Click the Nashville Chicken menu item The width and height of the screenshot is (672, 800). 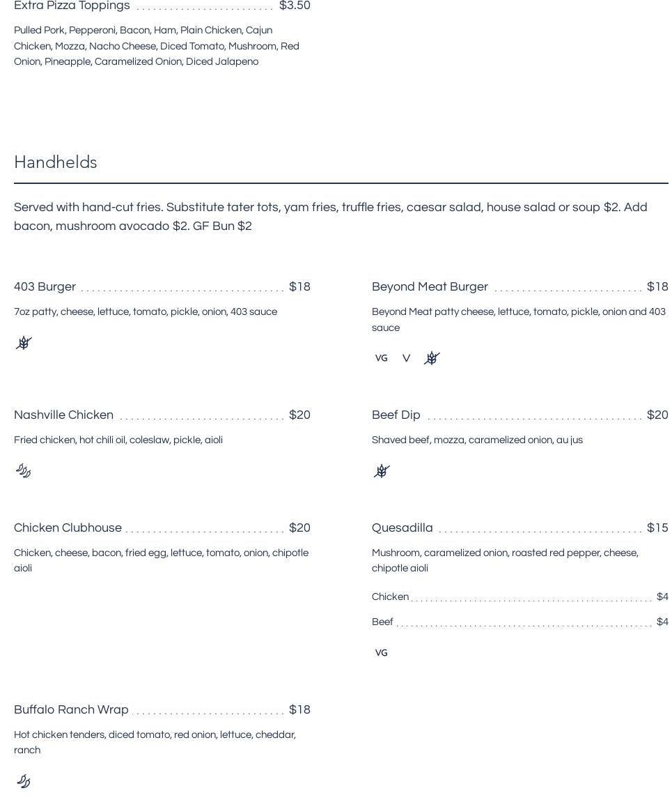point(63,415)
